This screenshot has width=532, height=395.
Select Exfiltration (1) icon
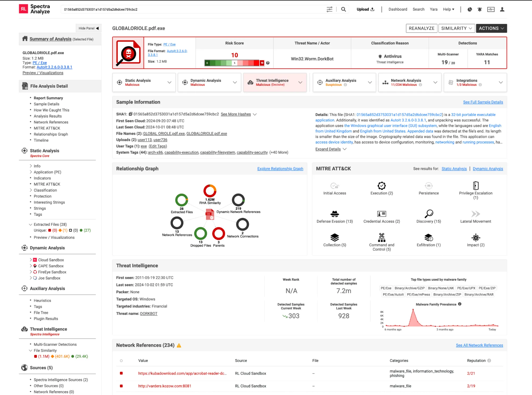(428, 237)
